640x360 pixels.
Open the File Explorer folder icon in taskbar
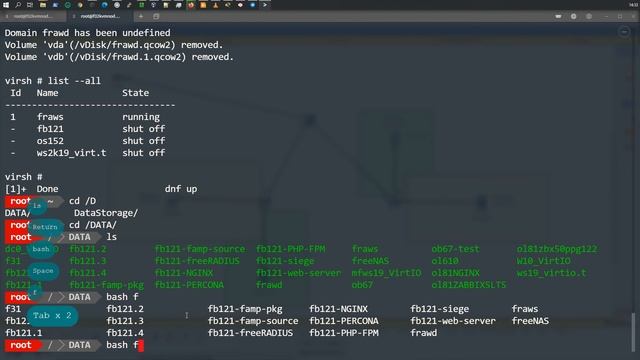pos(42,5)
